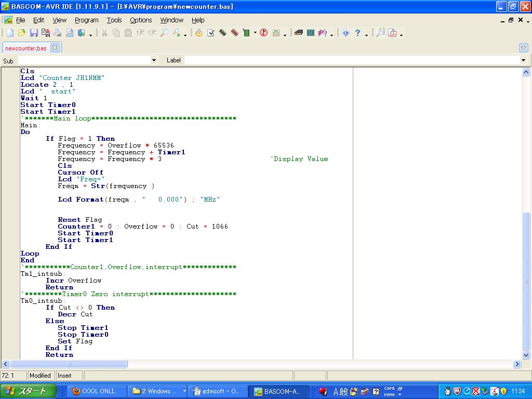Cut the selection with the scissors icon
The image size is (532, 399).
coord(104,33)
